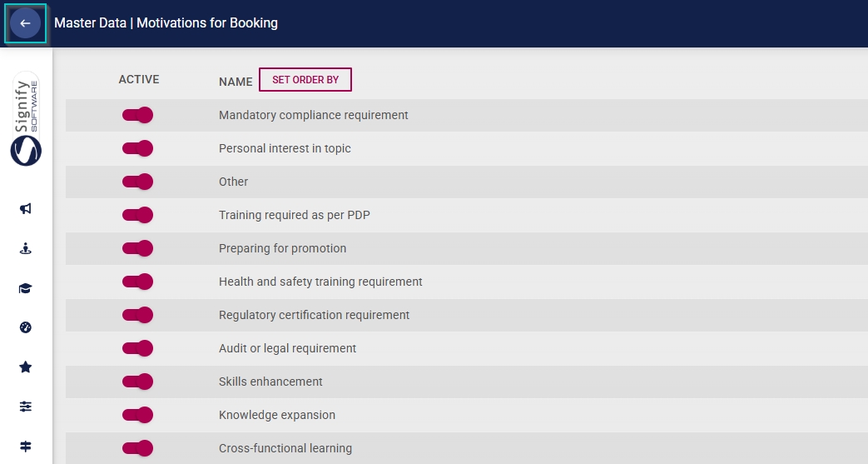Select 'Mandatory compliance requirement' text
The height and width of the screenshot is (464, 868).
click(313, 115)
